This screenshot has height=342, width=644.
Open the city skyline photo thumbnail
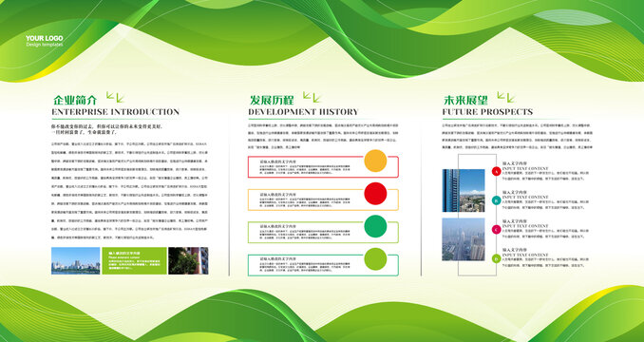[76, 260]
